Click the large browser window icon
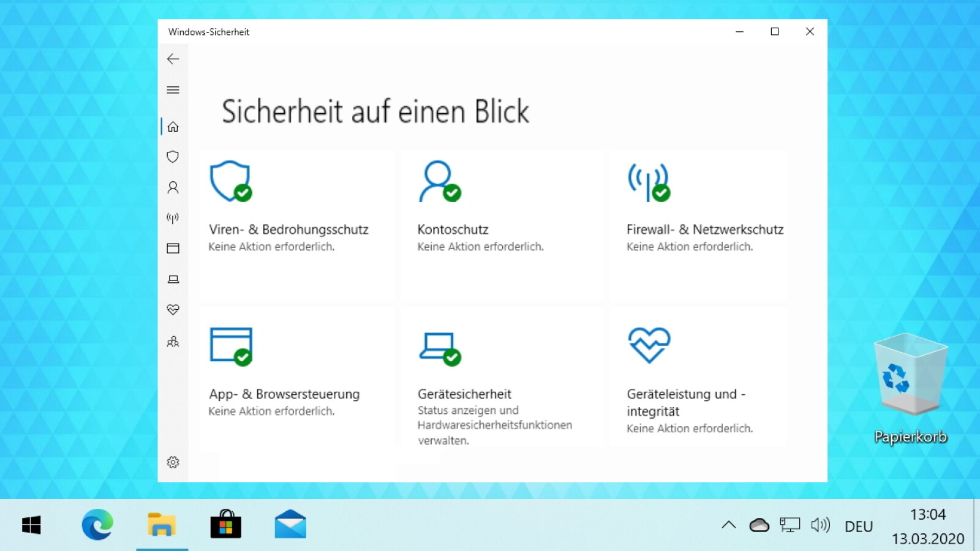 click(x=231, y=347)
